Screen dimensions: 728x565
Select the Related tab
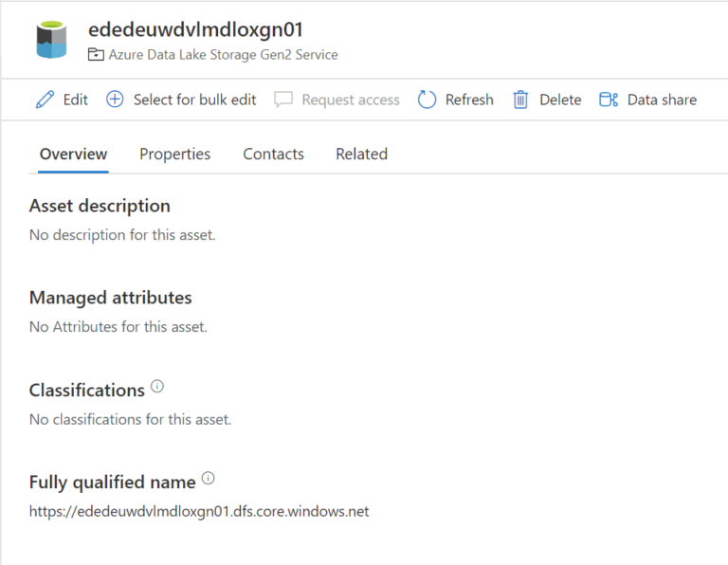pyautogui.click(x=362, y=154)
